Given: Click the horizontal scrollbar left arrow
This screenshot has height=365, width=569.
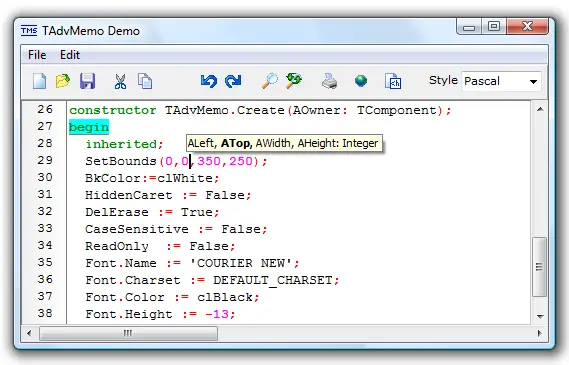Looking at the screenshot, I should point(29,333).
